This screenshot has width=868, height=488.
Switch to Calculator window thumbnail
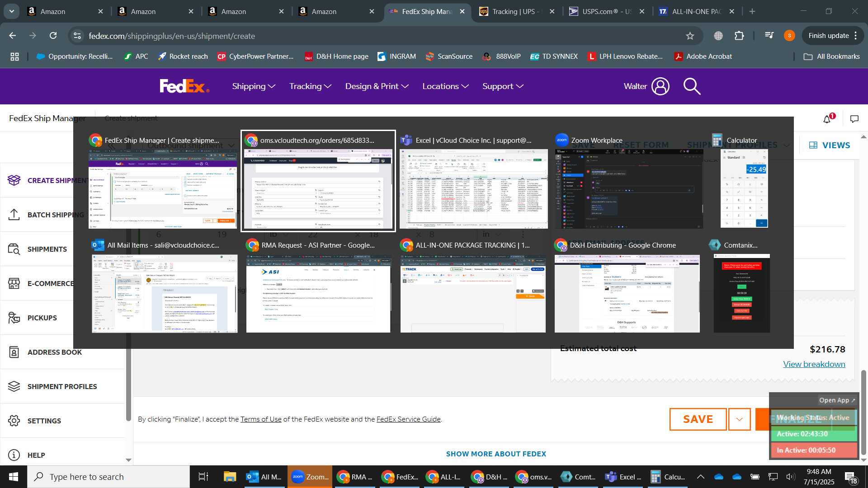point(743,181)
